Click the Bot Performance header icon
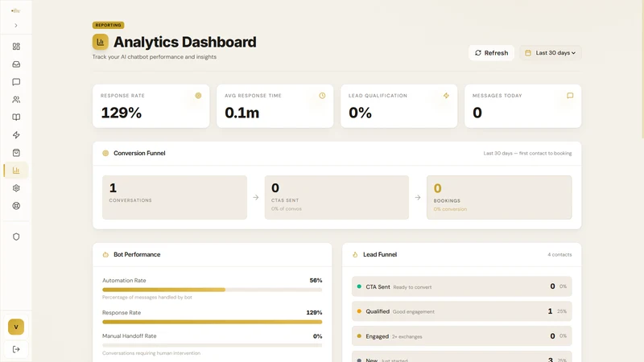The width and height of the screenshot is (644, 362). click(105, 254)
